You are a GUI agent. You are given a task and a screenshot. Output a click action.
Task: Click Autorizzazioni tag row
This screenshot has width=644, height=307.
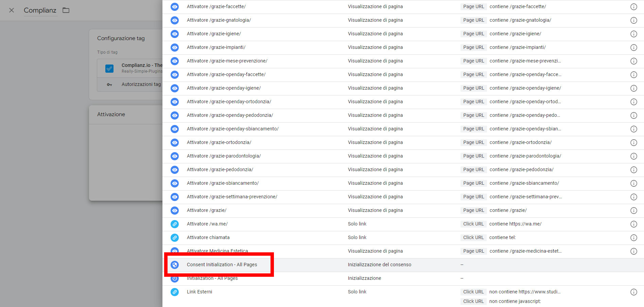141,84
